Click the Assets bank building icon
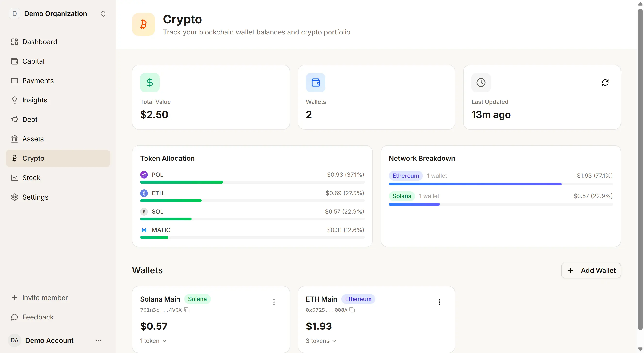This screenshot has height=353, width=644. pos(15,139)
